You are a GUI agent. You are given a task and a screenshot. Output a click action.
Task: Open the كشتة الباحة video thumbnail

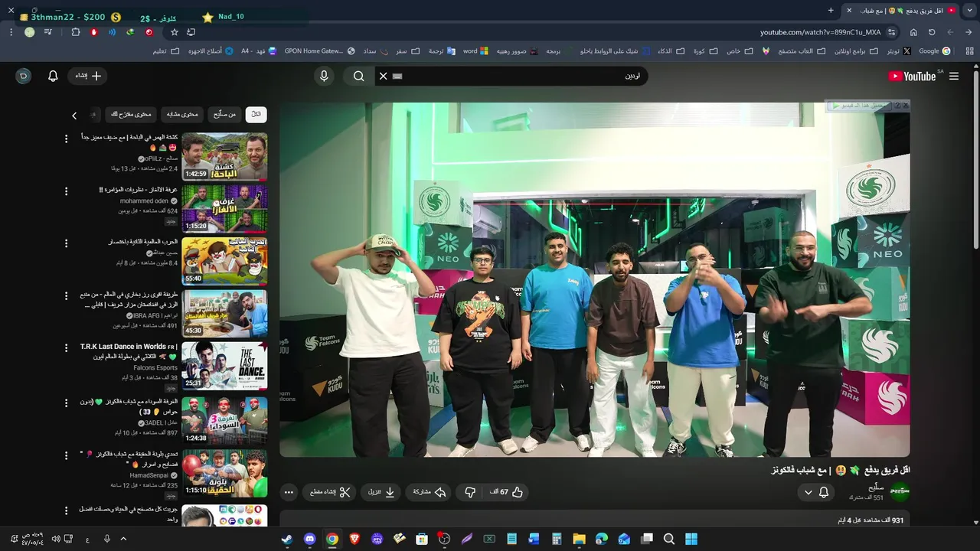click(x=224, y=157)
